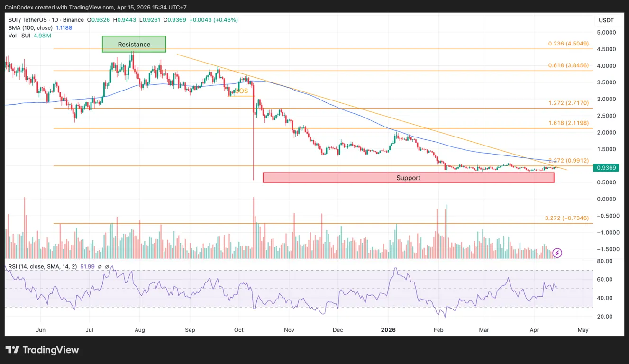
Task: Click the Fibonacci label 0.618 (3.8456)
Action: (x=568, y=66)
